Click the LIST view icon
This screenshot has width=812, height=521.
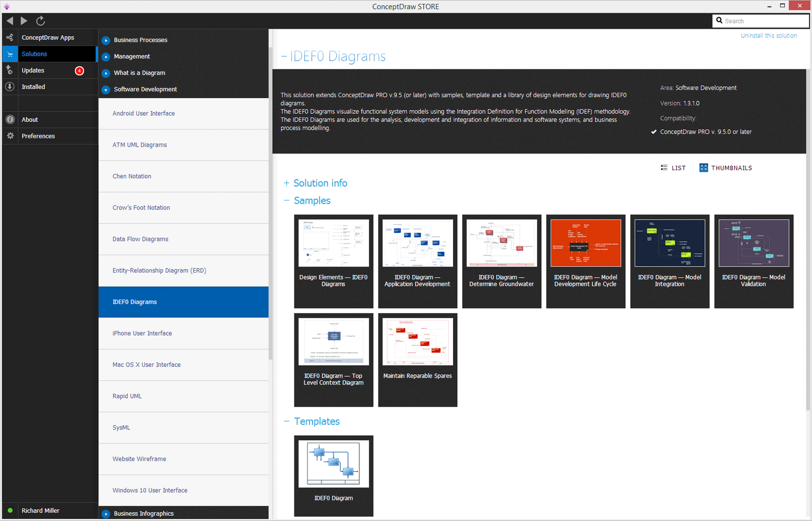pyautogui.click(x=664, y=168)
